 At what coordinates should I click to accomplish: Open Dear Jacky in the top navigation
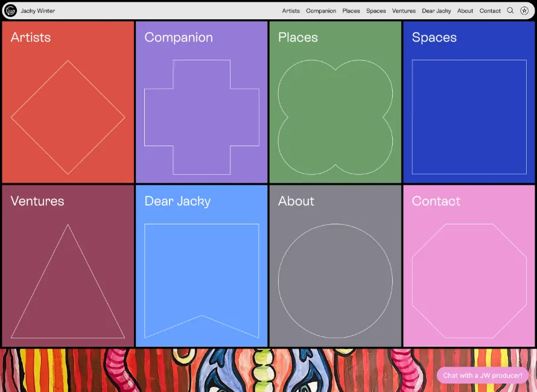tap(436, 11)
